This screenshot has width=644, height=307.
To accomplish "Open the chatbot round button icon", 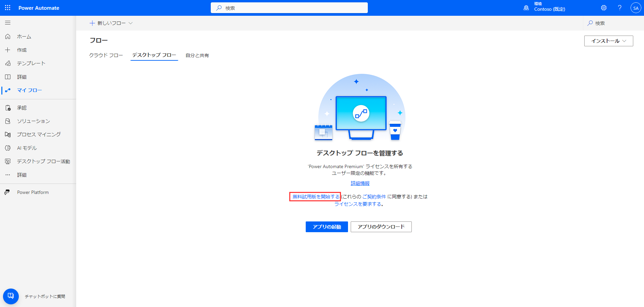I will click(11, 296).
